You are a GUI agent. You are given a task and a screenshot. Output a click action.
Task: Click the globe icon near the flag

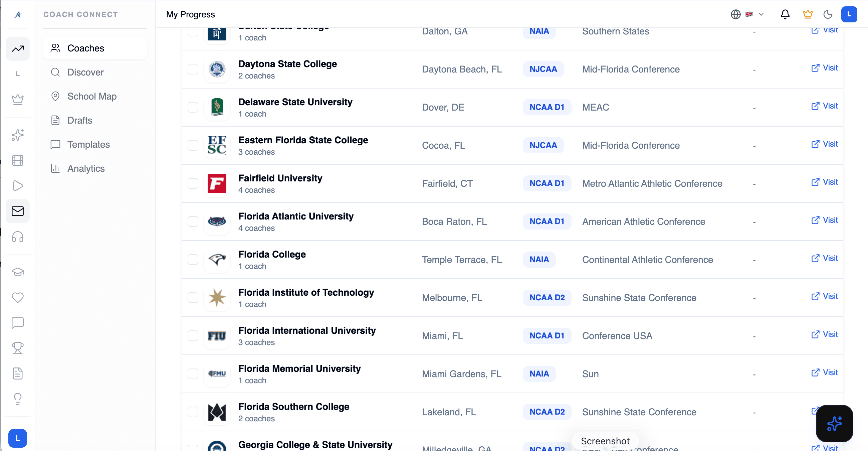pyautogui.click(x=735, y=14)
